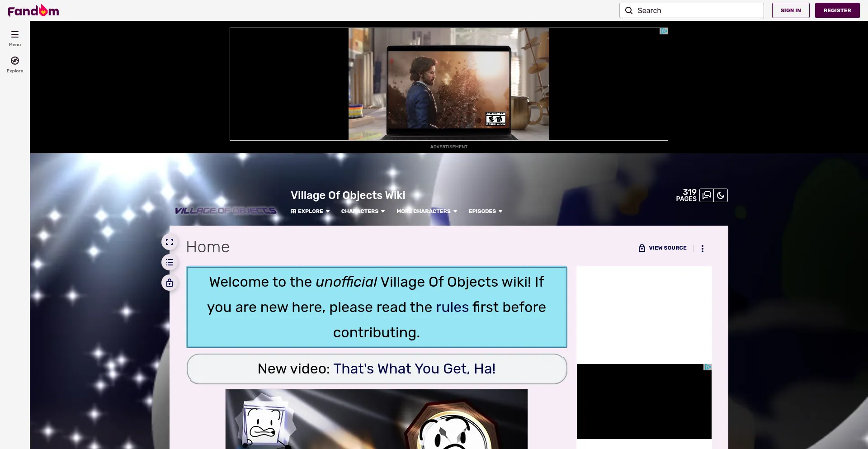Expand the page to full width
Screen dimensions: 868x449
coord(170,242)
